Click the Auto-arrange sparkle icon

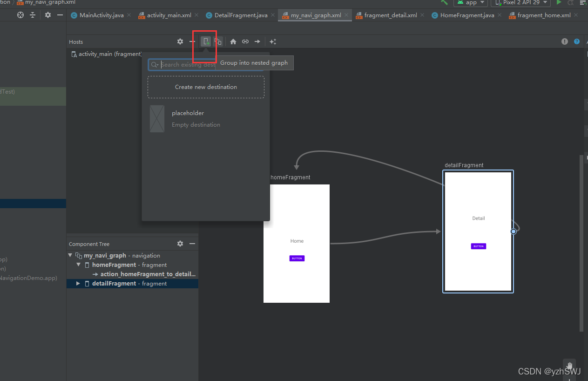pos(273,41)
